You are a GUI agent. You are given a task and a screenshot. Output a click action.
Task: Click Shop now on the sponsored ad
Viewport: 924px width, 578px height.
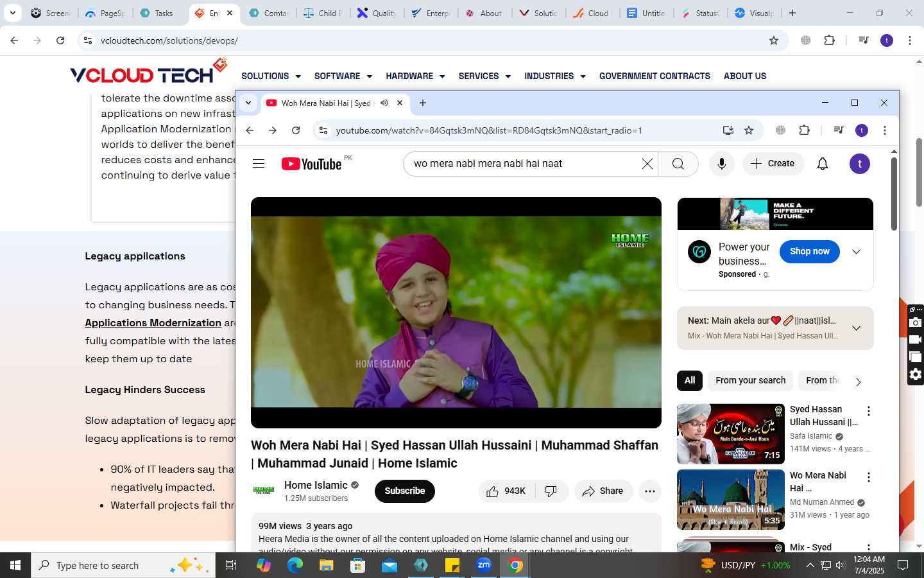pos(810,252)
